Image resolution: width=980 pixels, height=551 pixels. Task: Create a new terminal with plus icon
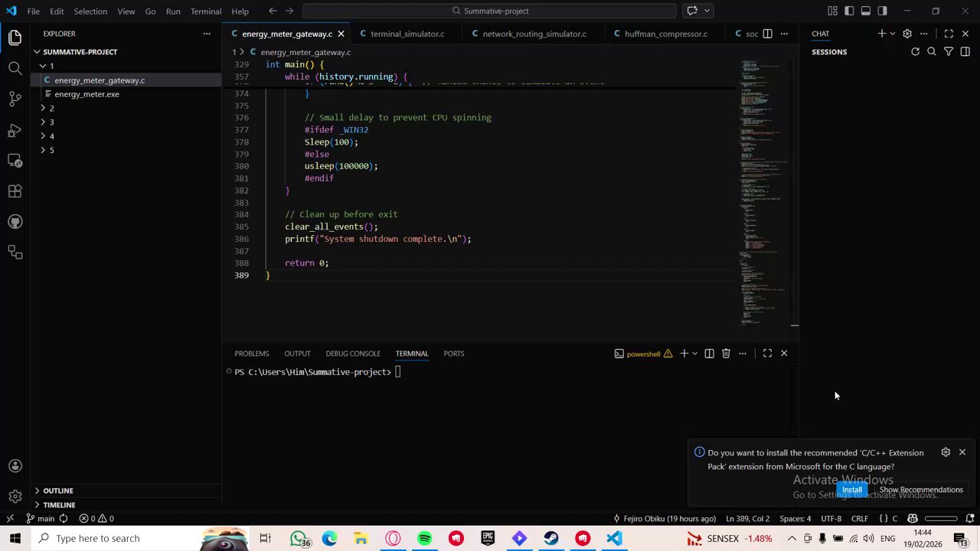click(x=684, y=354)
